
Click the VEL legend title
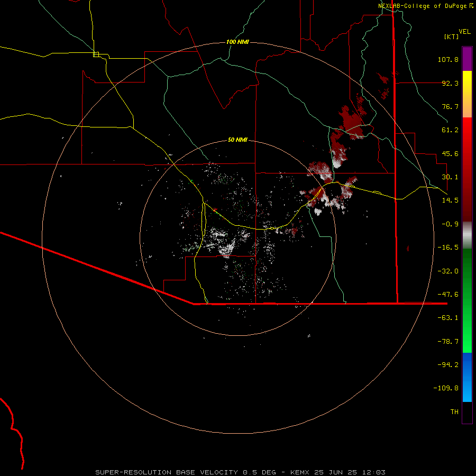click(464, 32)
